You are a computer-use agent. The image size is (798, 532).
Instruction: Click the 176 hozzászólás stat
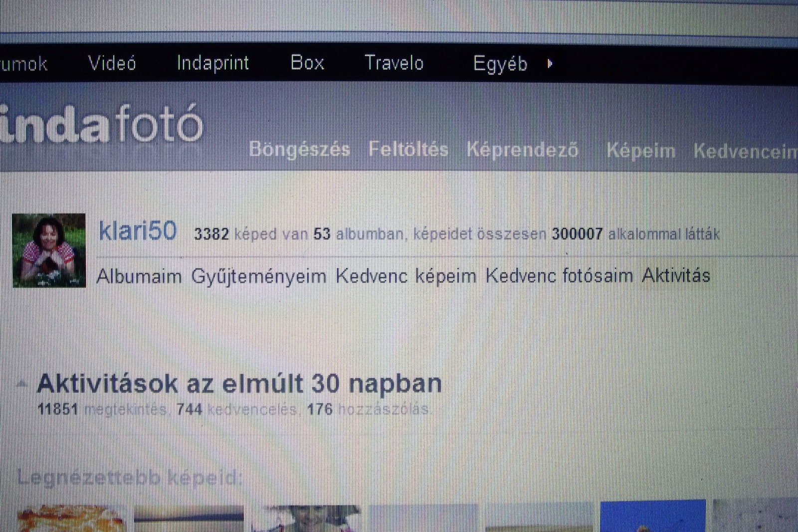tap(368, 409)
